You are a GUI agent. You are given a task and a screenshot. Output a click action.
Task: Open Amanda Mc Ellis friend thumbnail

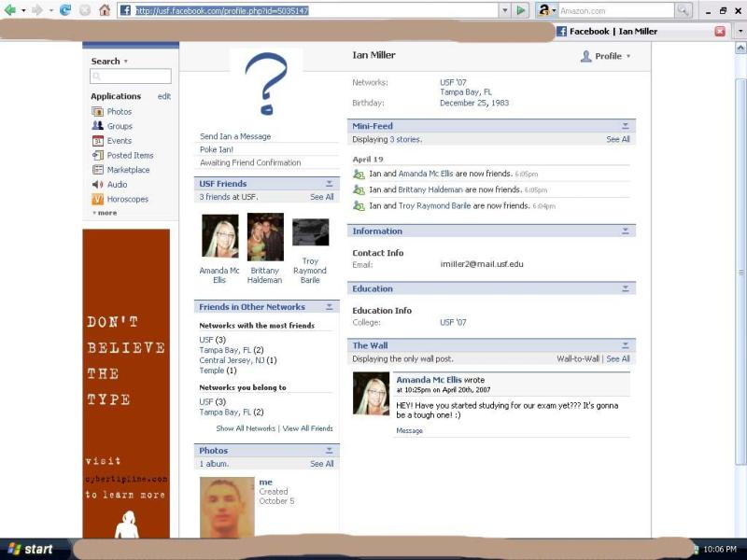coord(220,236)
